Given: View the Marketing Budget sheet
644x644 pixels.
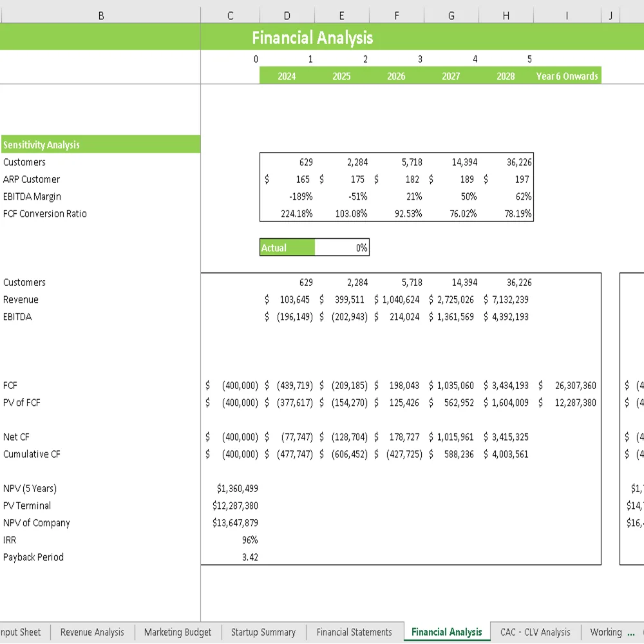Looking at the screenshot, I should (177, 632).
